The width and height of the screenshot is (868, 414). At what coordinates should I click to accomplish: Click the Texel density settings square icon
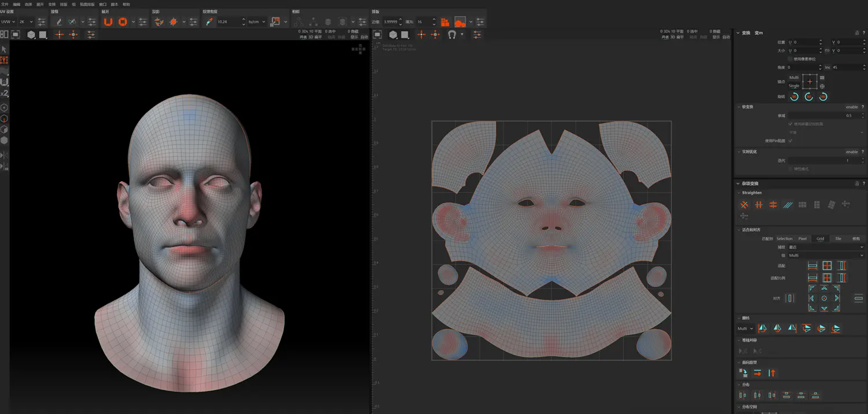275,21
